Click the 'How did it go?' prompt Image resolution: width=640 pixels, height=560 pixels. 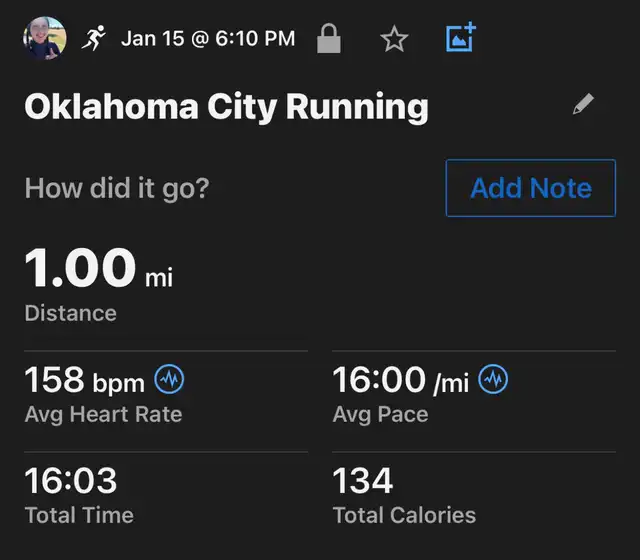116,188
